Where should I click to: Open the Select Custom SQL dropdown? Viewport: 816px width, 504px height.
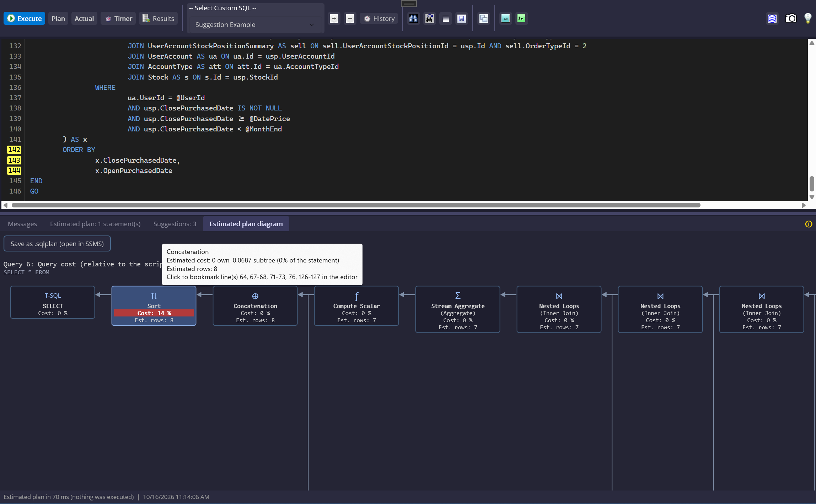tap(256, 25)
